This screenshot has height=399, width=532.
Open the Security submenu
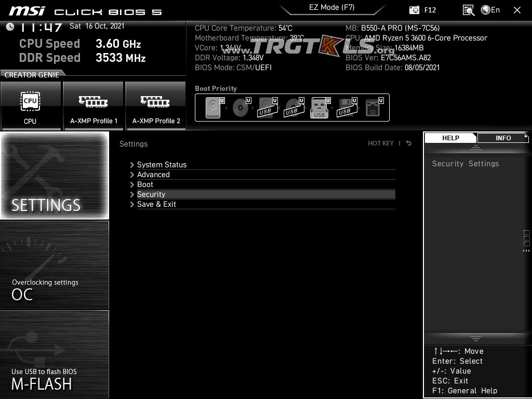[x=151, y=194]
